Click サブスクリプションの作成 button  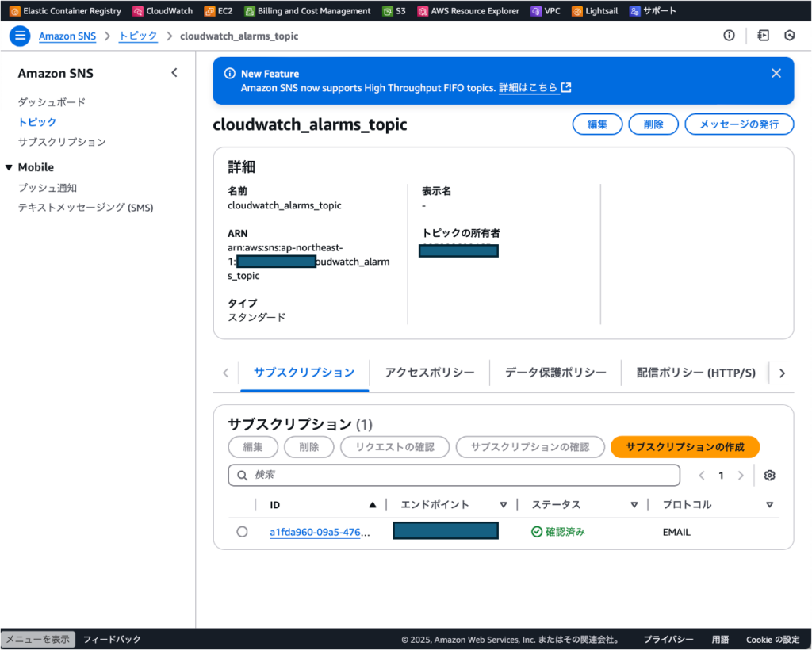[x=684, y=447]
